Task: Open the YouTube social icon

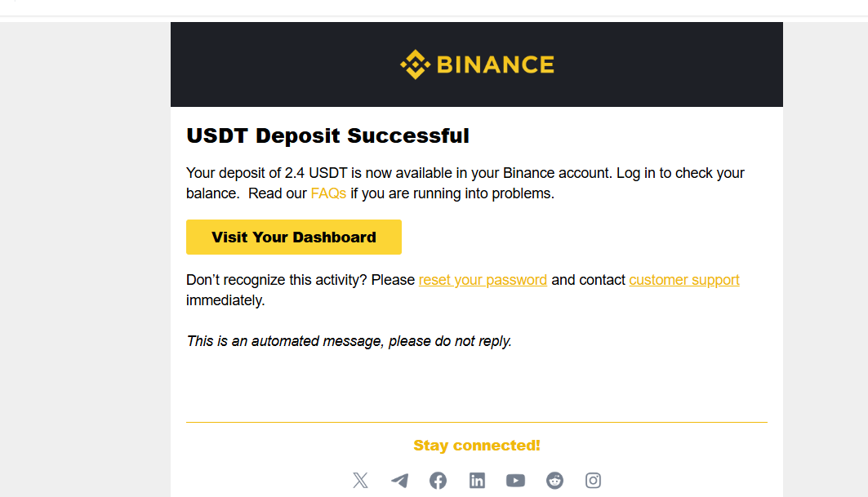Action: (515, 481)
